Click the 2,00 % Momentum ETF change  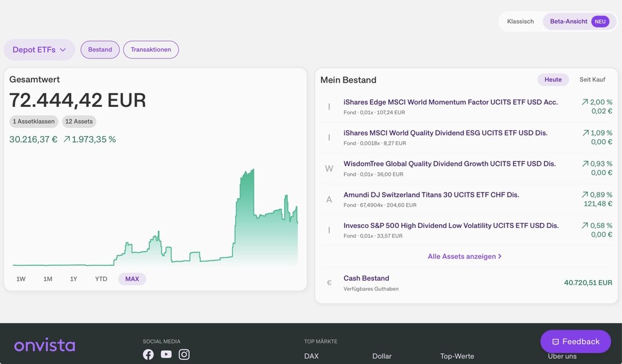(x=597, y=102)
